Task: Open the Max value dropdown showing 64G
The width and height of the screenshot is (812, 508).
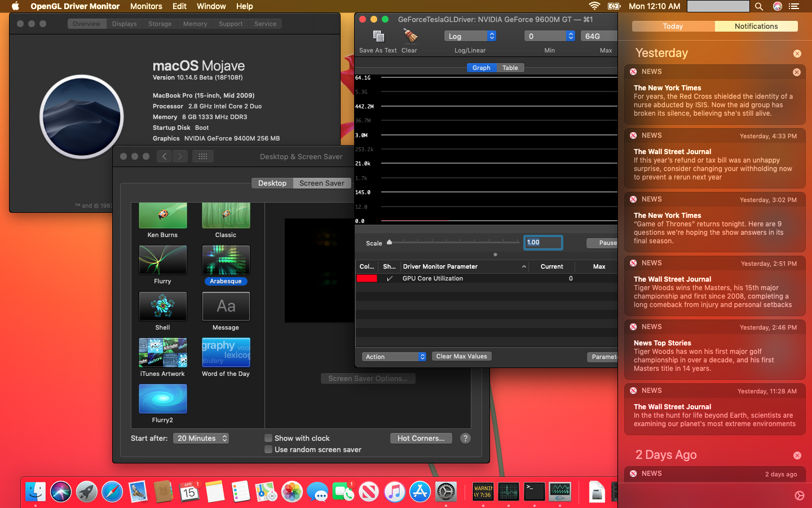Action: (599, 36)
